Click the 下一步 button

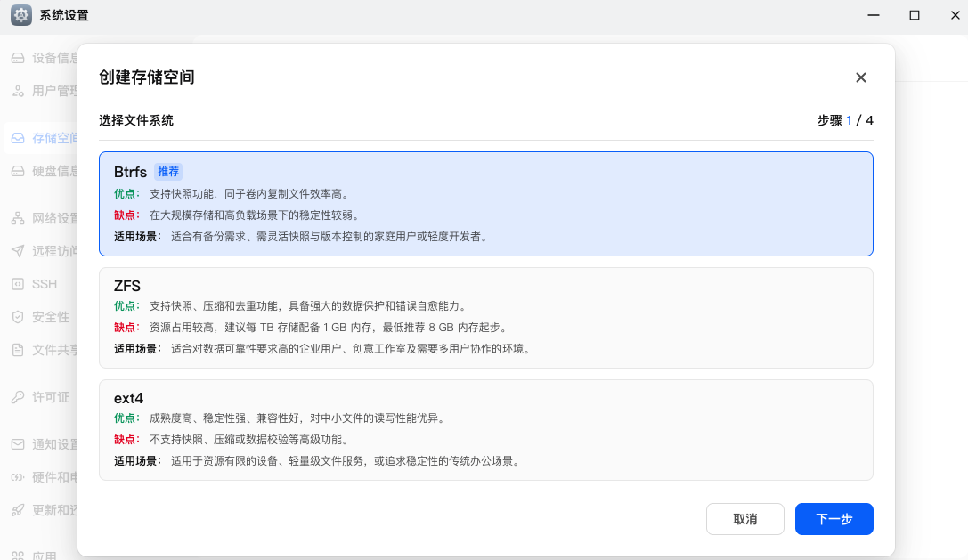pyautogui.click(x=834, y=519)
